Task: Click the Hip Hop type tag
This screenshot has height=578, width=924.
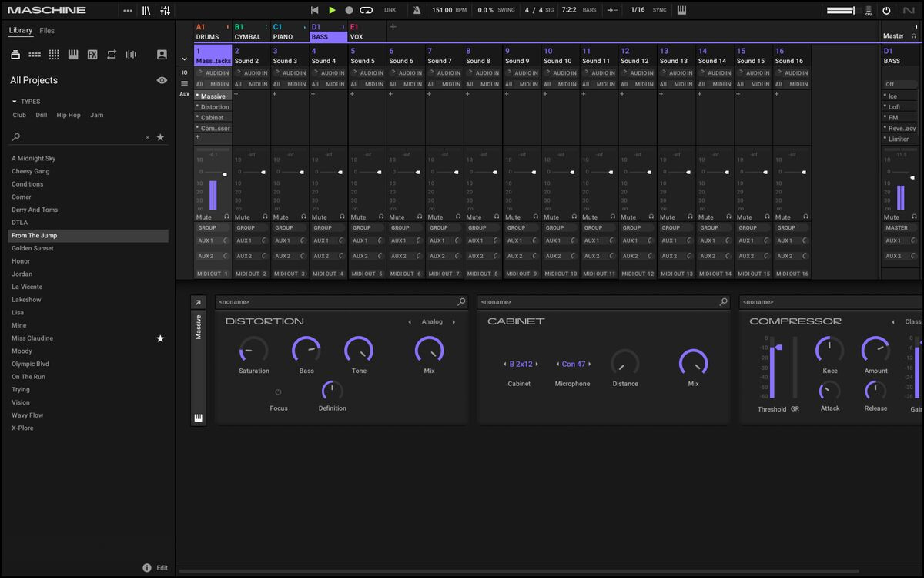Action: (69, 115)
